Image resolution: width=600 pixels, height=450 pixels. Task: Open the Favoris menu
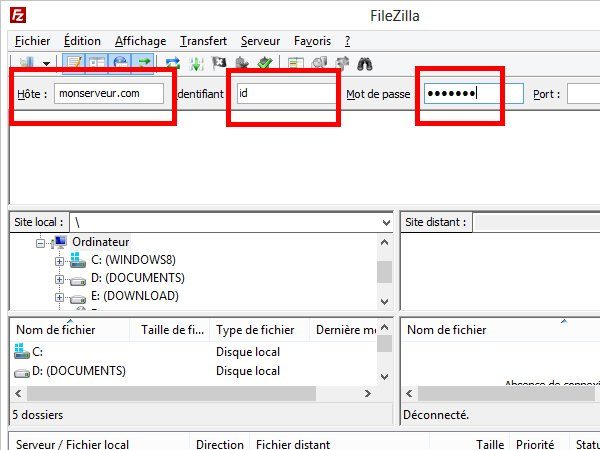[x=312, y=41]
